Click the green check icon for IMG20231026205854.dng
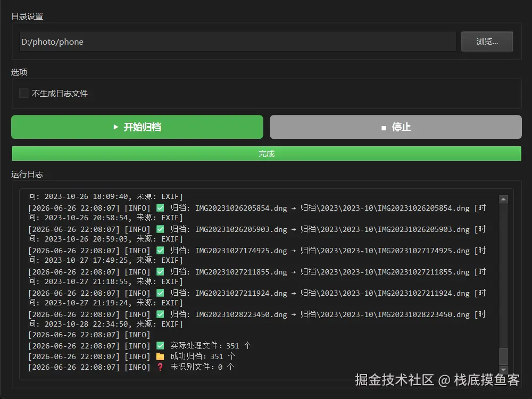532x399 pixels. [160, 208]
